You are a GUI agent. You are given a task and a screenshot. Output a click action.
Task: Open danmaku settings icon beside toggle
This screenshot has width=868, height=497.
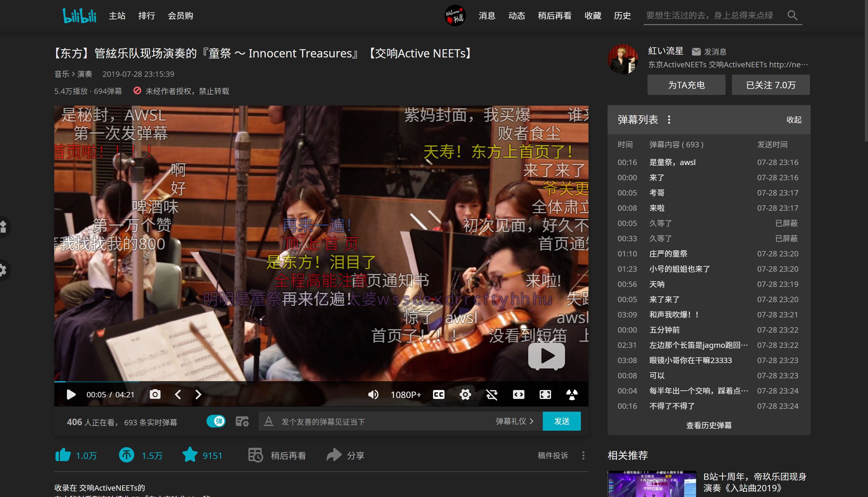(242, 421)
